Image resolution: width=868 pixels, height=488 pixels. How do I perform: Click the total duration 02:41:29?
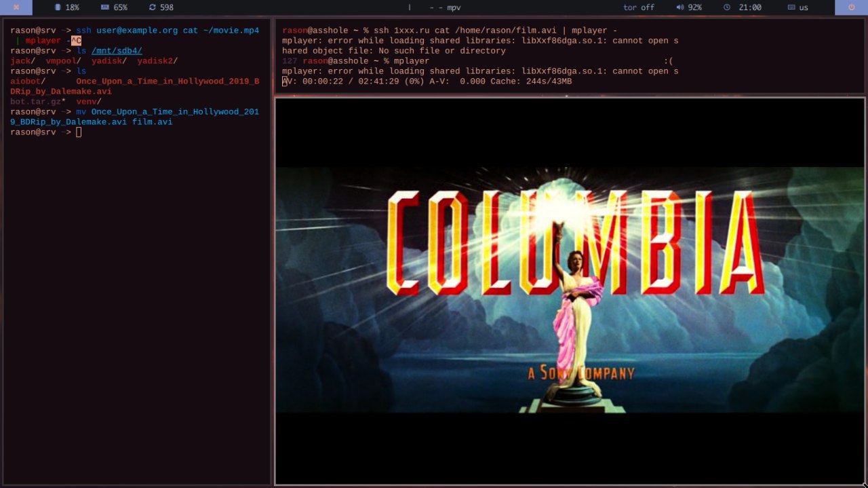[x=379, y=81]
